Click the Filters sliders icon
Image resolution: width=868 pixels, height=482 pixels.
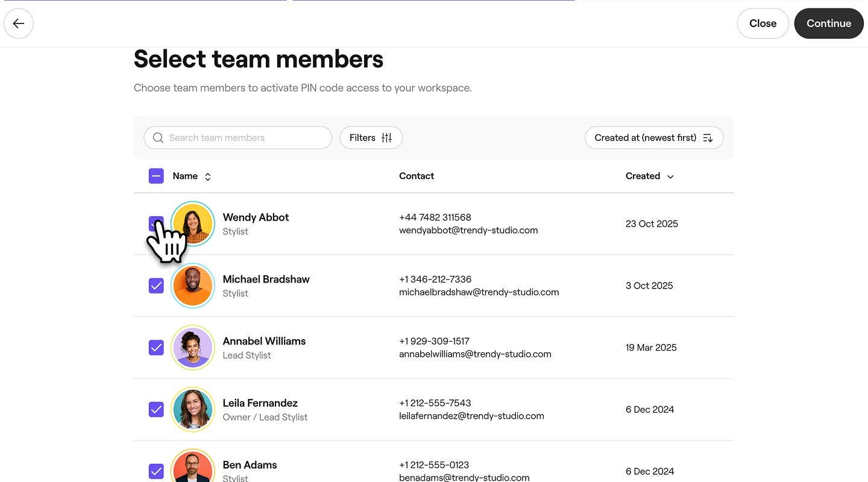387,138
